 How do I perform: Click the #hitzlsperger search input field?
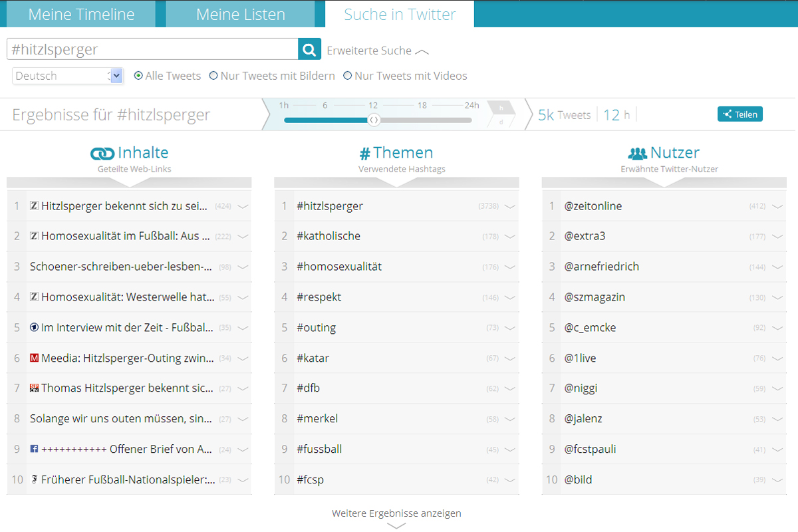[x=152, y=49]
